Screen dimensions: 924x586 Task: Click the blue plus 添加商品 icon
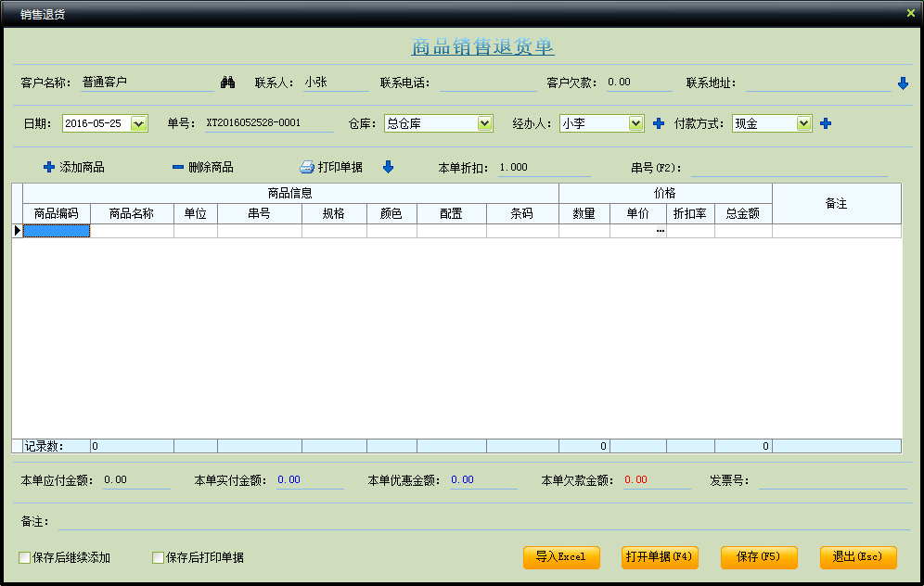(x=49, y=167)
